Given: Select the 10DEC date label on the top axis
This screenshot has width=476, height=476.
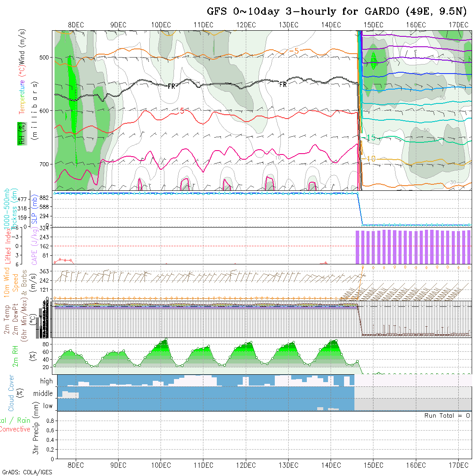Looking at the screenshot, I should pyautogui.click(x=161, y=25).
